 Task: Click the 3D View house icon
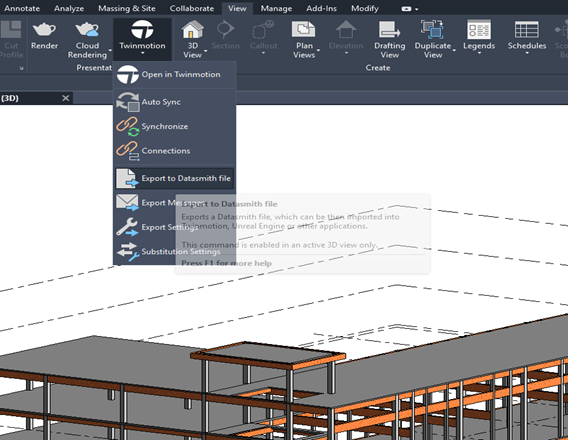pyautogui.click(x=192, y=29)
